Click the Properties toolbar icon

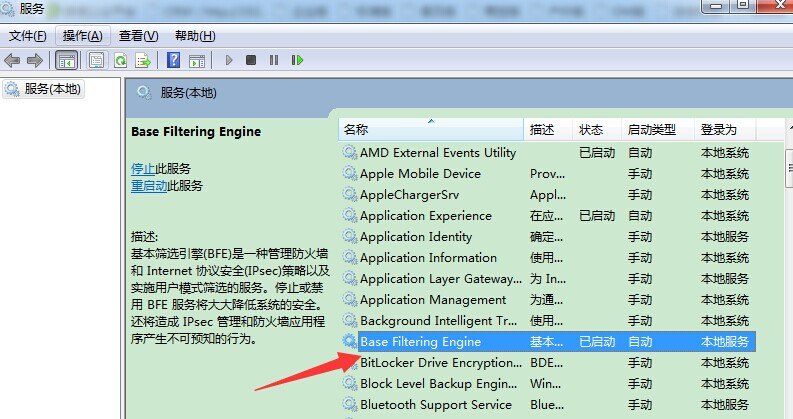pyautogui.click(x=96, y=60)
